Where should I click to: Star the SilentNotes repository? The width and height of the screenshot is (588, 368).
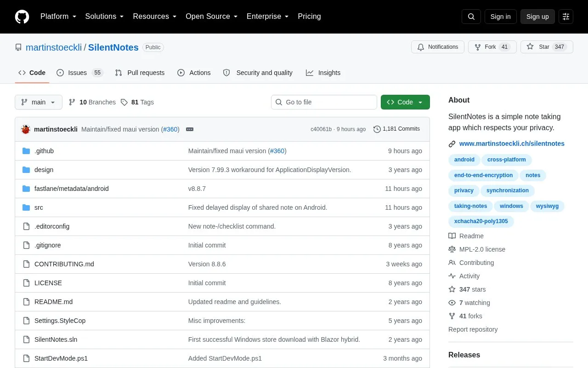coord(547,47)
